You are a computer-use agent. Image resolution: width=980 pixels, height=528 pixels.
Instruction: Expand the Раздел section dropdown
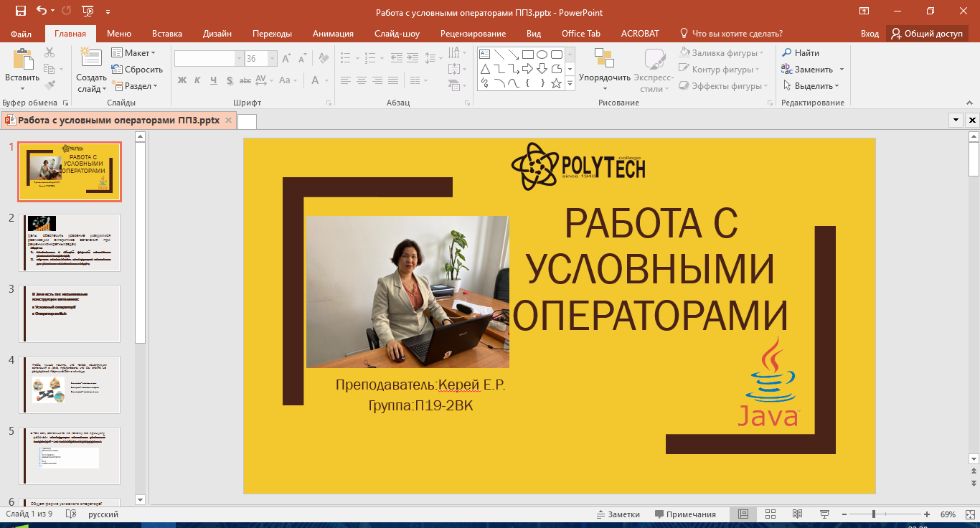(134, 86)
